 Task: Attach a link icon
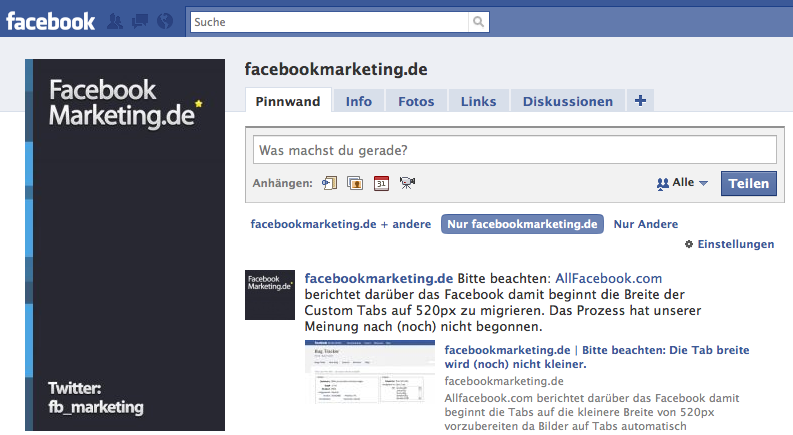click(329, 183)
